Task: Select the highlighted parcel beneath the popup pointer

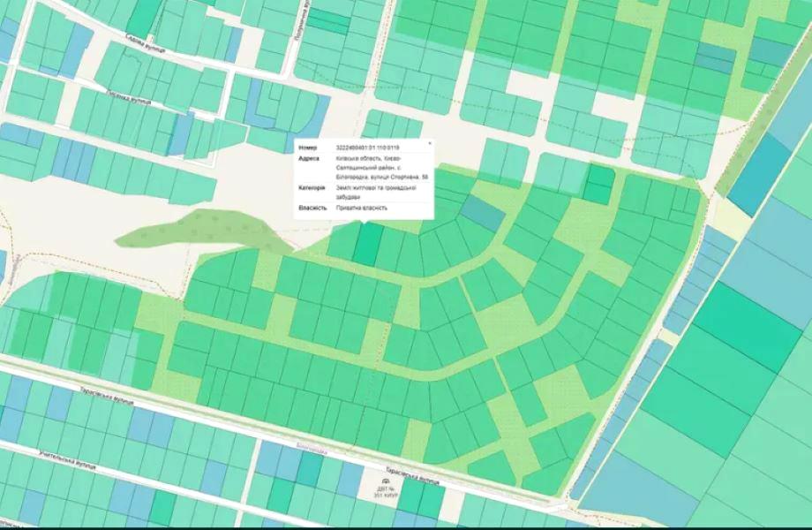Action: (x=369, y=243)
